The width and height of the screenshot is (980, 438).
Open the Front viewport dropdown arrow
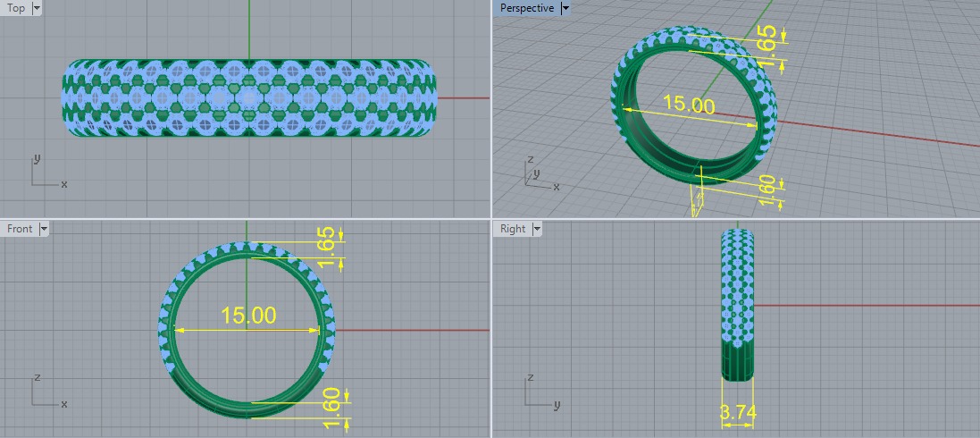click(x=43, y=229)
